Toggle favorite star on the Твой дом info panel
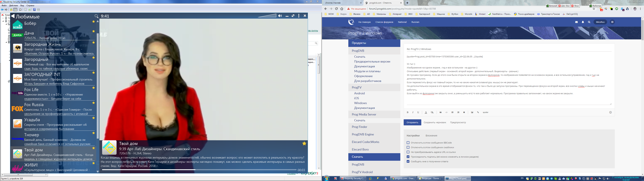This screenshot has width=644, height=181. click(x=304, y=143)
